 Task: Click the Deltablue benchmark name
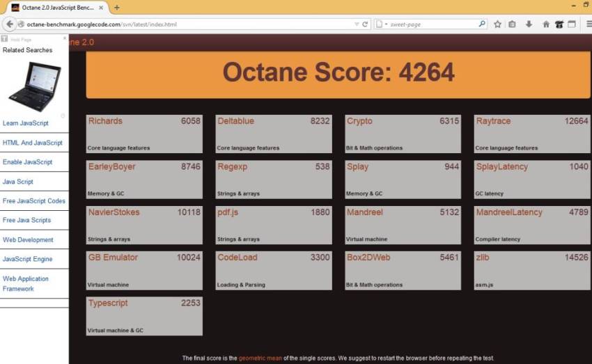tap(235, 121)
